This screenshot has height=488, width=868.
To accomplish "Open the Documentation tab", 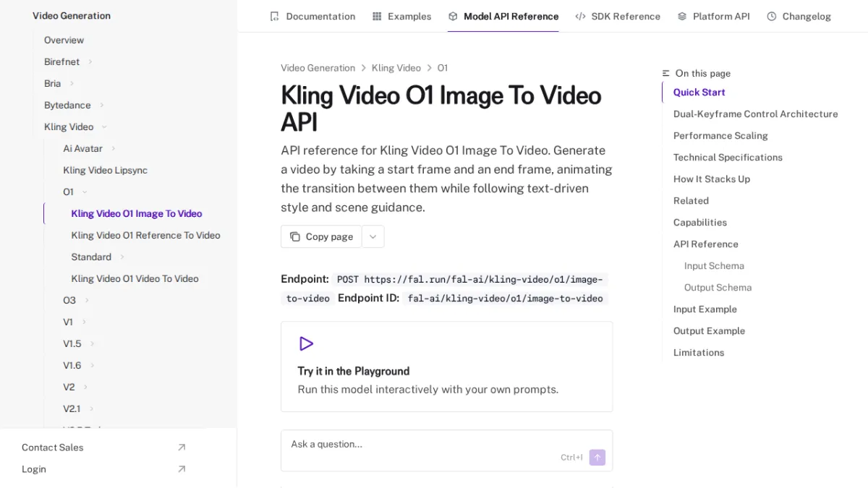I will tap(312, 16).
